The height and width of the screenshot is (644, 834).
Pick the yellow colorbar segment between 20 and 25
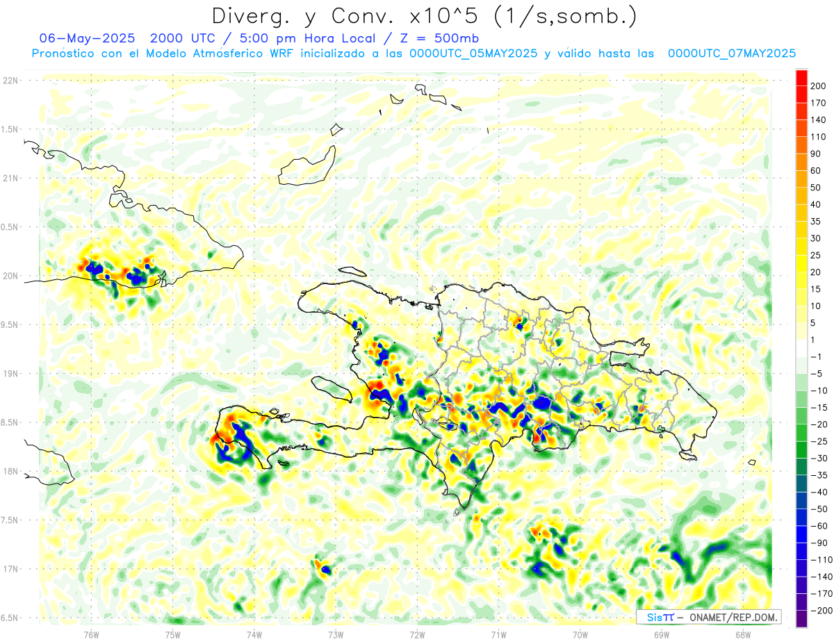click(x=801, y=264)
